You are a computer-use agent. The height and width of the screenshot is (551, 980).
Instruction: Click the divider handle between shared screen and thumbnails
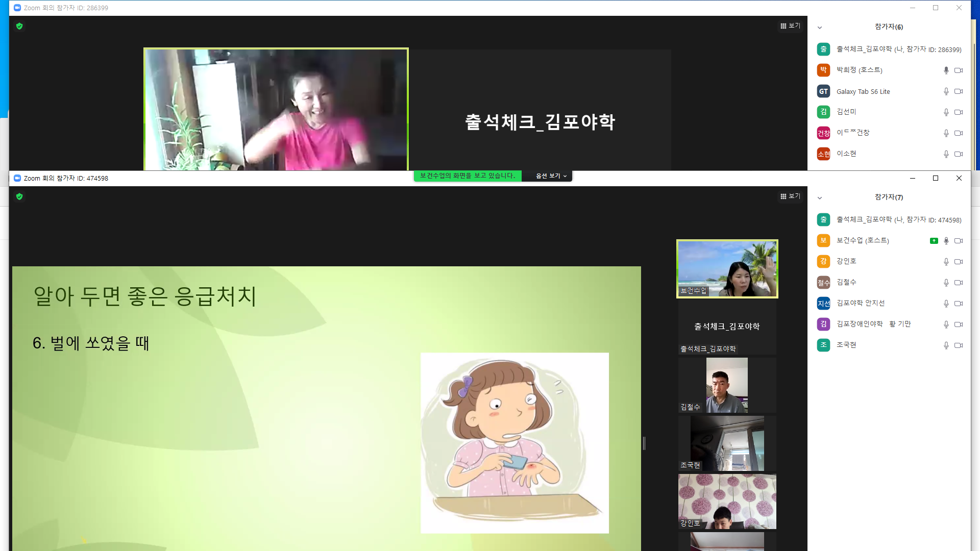click(x=644, y=443)
